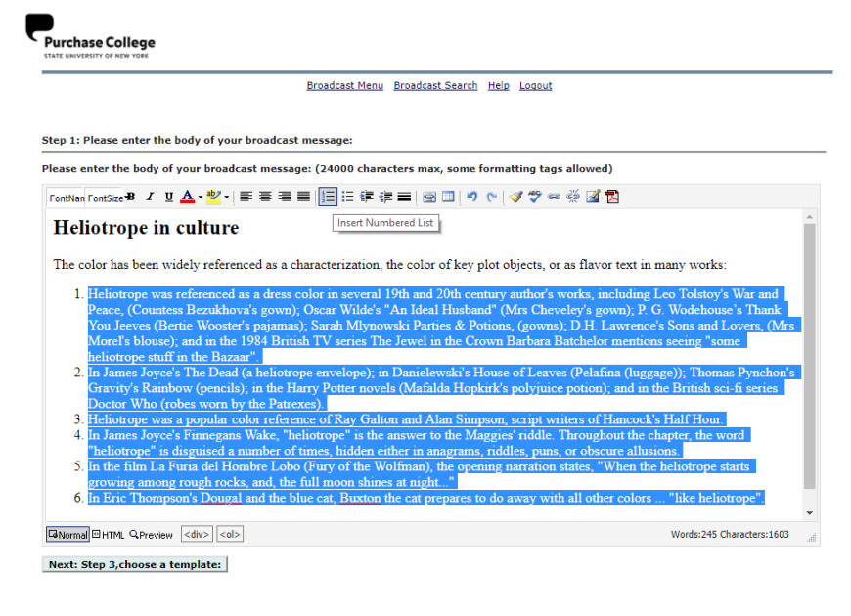Select the <ol> tag breadcrumb
Viewport: 851px width, 616px height.
click(x=230, y=534)
